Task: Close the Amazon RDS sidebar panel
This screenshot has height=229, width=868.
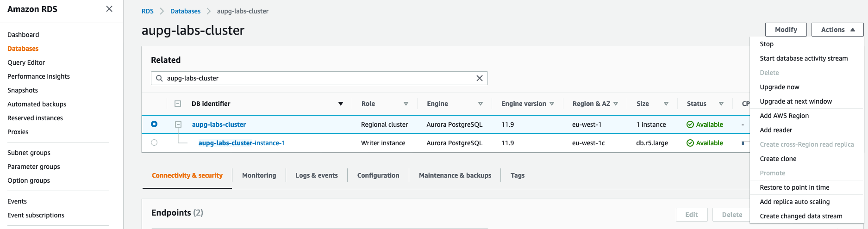Action: point(109,9)
